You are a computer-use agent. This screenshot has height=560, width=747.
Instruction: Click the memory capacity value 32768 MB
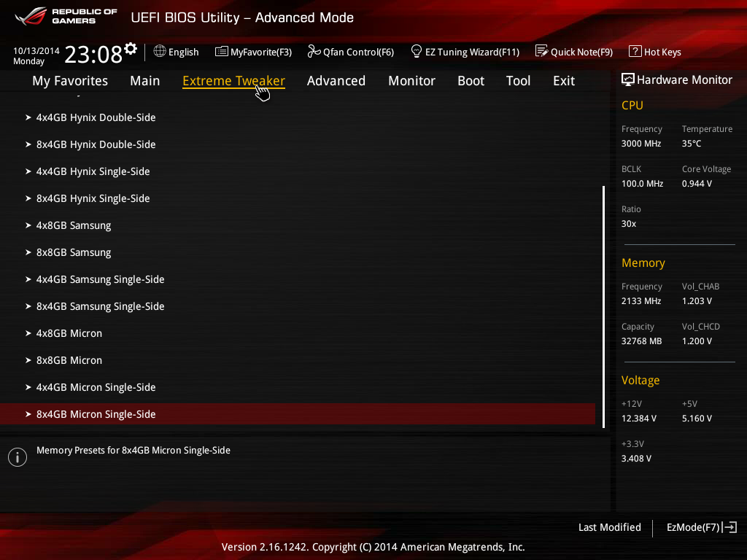(x=641, y=341)
